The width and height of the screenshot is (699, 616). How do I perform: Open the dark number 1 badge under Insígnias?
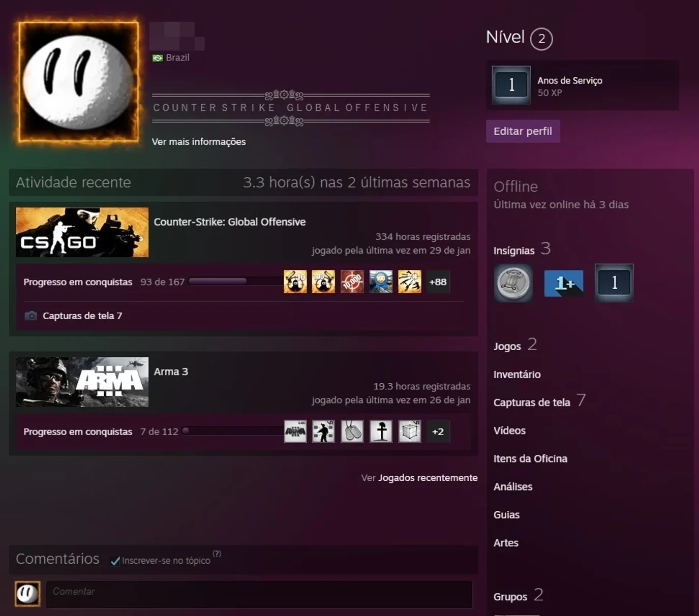pos(614,283)
